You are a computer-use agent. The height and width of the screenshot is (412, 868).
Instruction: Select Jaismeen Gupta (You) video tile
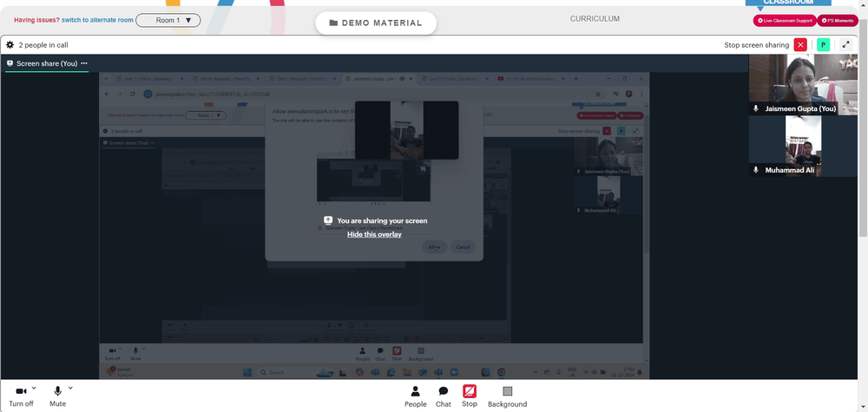coord(803,85)
